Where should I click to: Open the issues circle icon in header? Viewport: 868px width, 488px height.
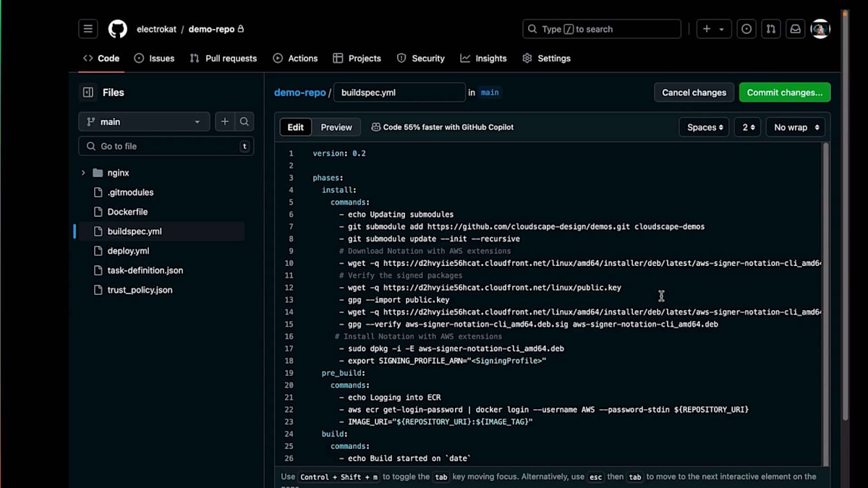(x=746, y=29)
